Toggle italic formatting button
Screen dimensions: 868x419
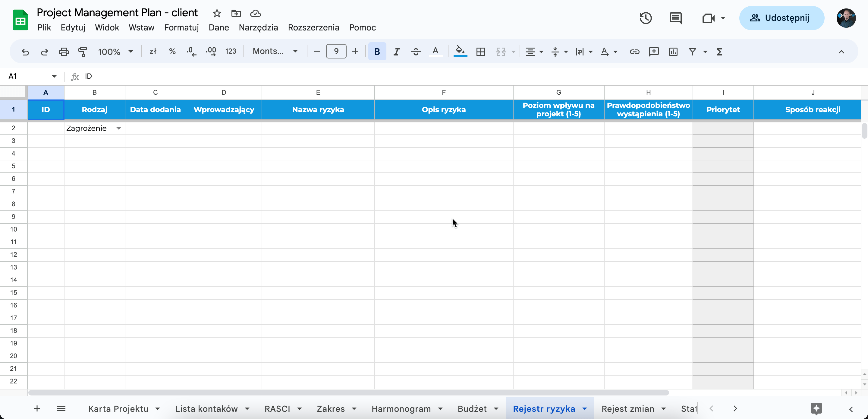point(396,52)
